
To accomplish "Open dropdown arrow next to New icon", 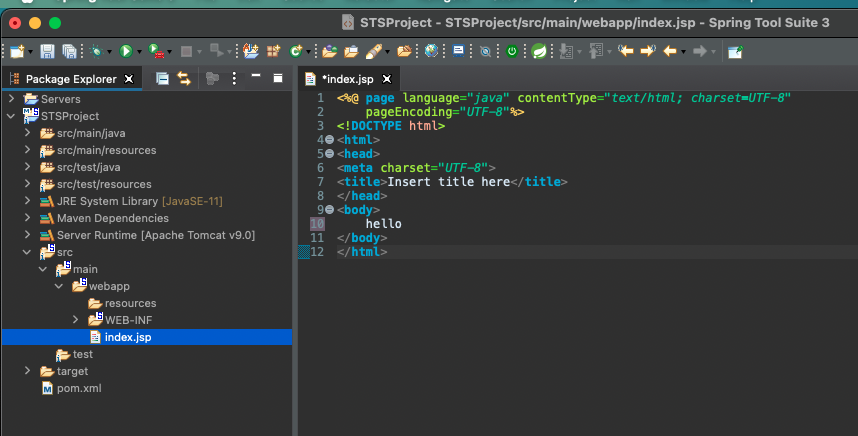I will pos(30,52).
